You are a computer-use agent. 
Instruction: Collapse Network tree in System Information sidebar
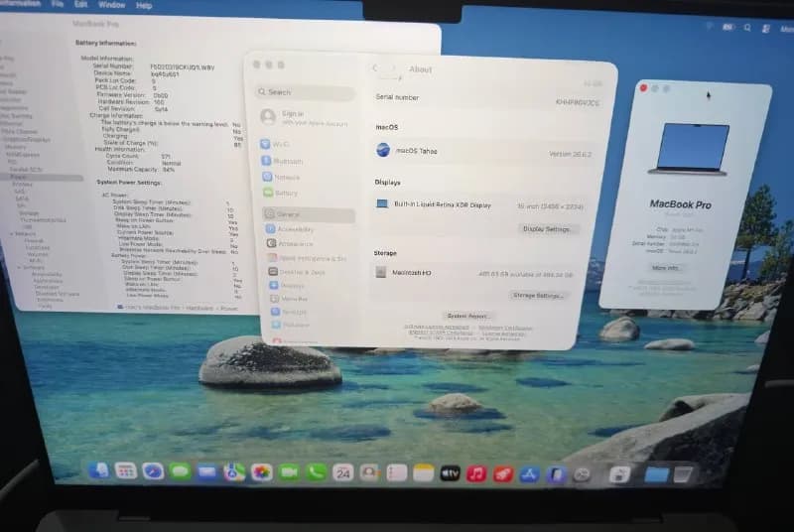tap(12, 234)
